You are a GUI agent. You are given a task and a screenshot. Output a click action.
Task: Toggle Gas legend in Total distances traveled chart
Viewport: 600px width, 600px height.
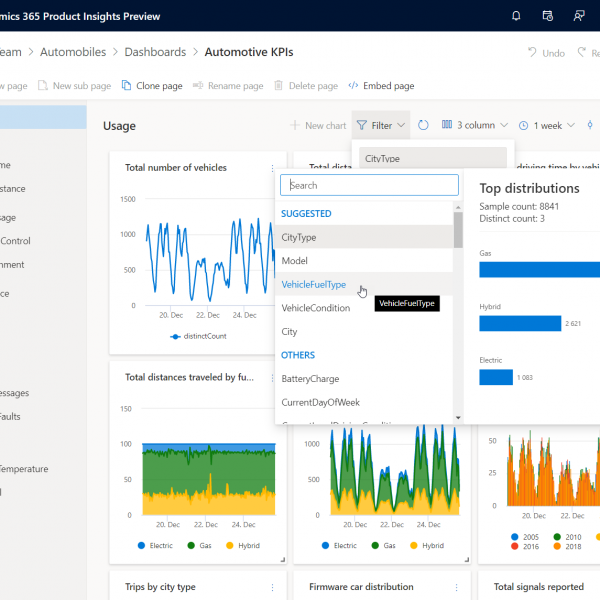(x=199, y=546)
